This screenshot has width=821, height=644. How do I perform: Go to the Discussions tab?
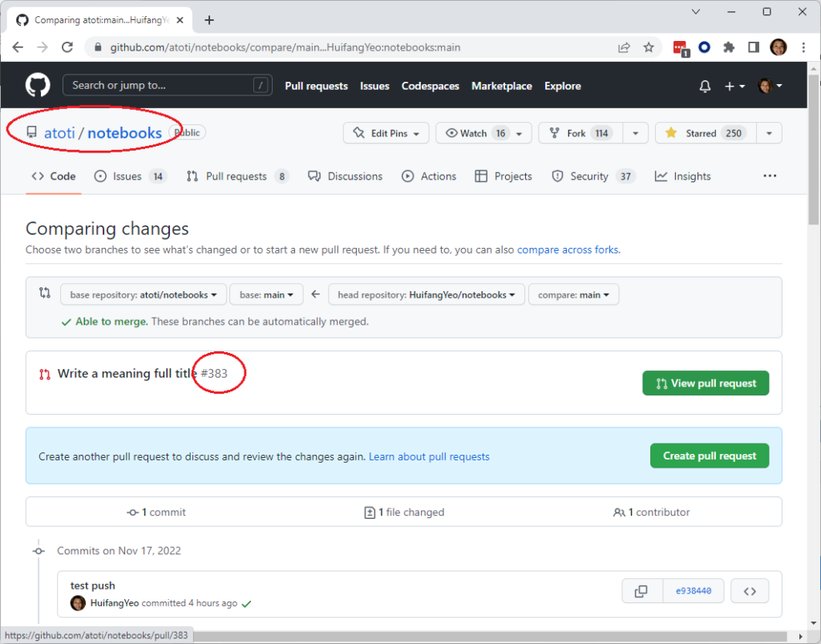pos(345,176)
